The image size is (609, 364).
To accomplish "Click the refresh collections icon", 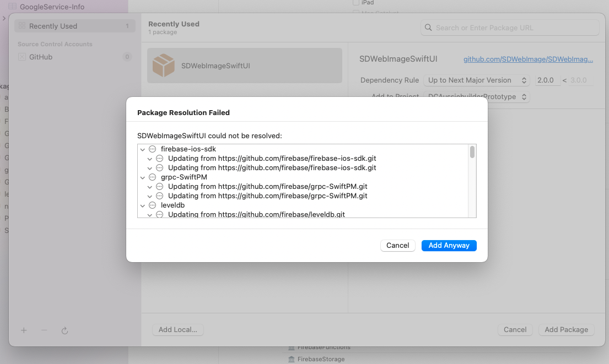I will point(65,330).
